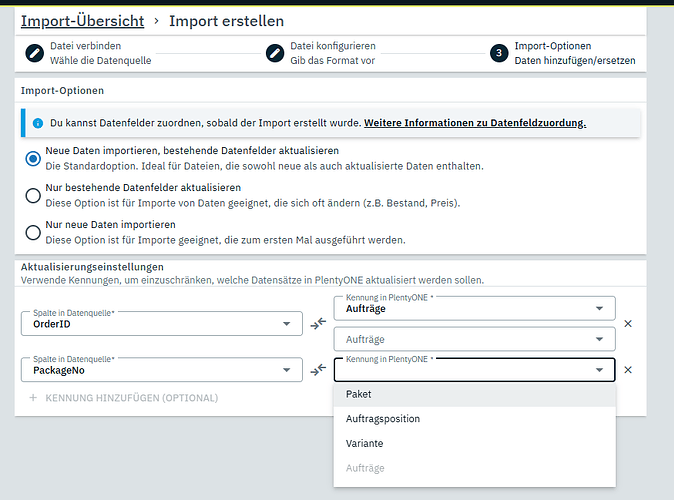Screen dimensions: 674x500
Task: Click the mapping arrows icon beside PackageNo
Action: (x=318, y=369)
